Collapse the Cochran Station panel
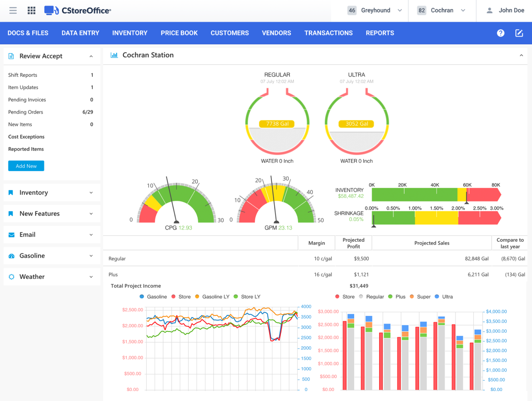This screenshot has width=532, height=401. tap(521, 55)
